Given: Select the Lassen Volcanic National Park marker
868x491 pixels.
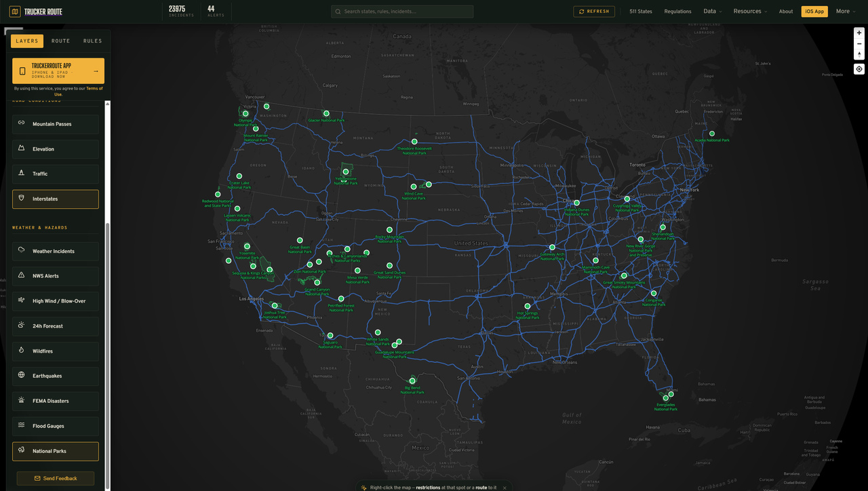Looking at the screenshot, I should [x=237, y=209].
